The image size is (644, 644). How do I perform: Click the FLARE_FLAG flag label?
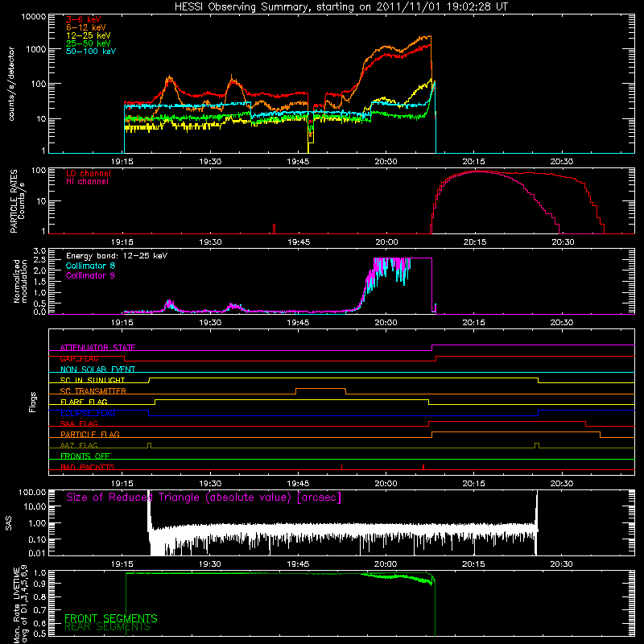click(x=84, y=402)
